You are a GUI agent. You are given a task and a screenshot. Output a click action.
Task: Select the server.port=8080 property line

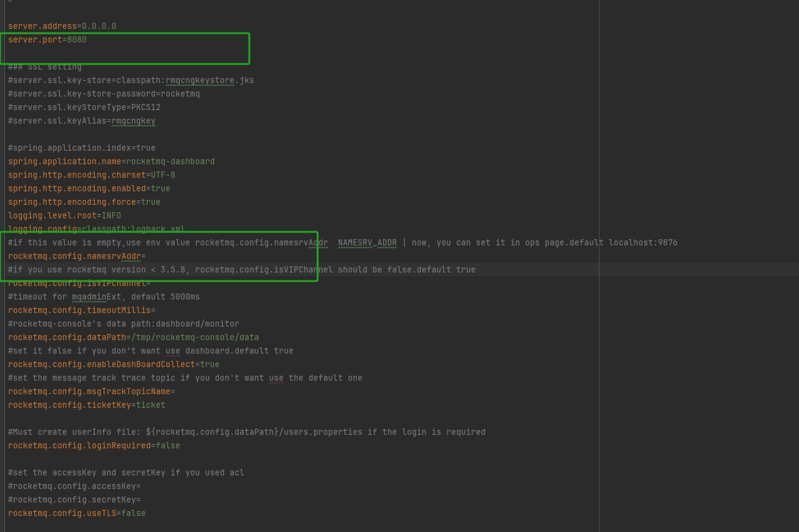point(47,40)
